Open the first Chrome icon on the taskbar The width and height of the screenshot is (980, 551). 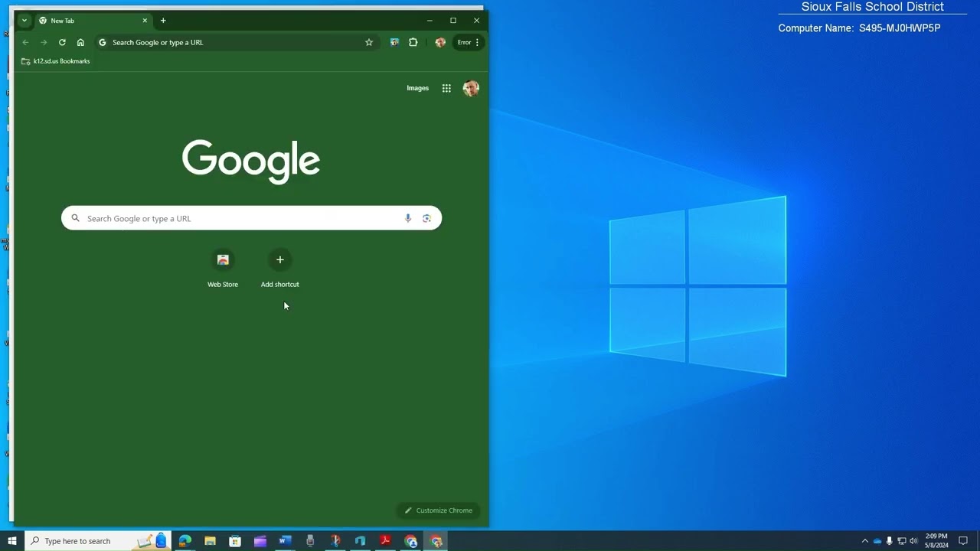click(x=411, y=541)
